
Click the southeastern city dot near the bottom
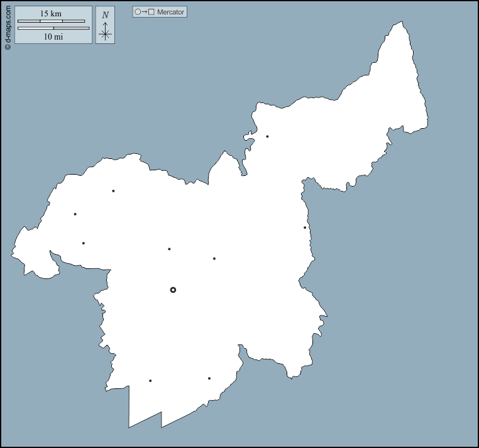(209, 378)
